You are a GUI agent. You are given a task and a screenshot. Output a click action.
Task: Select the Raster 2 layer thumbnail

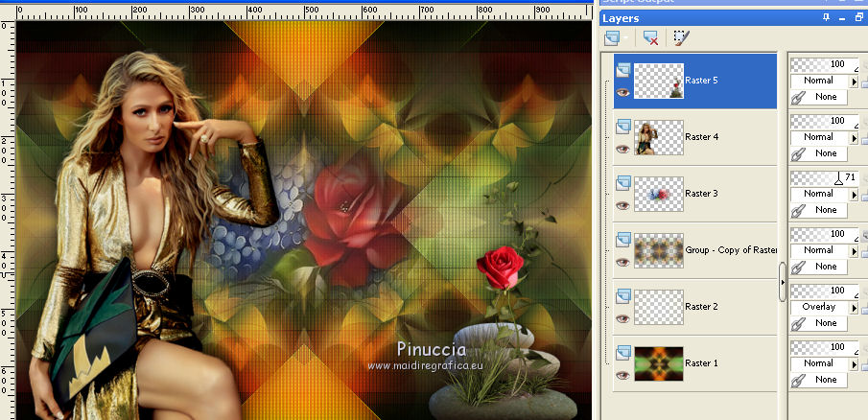pyautogui.click(x=659, y=307)
